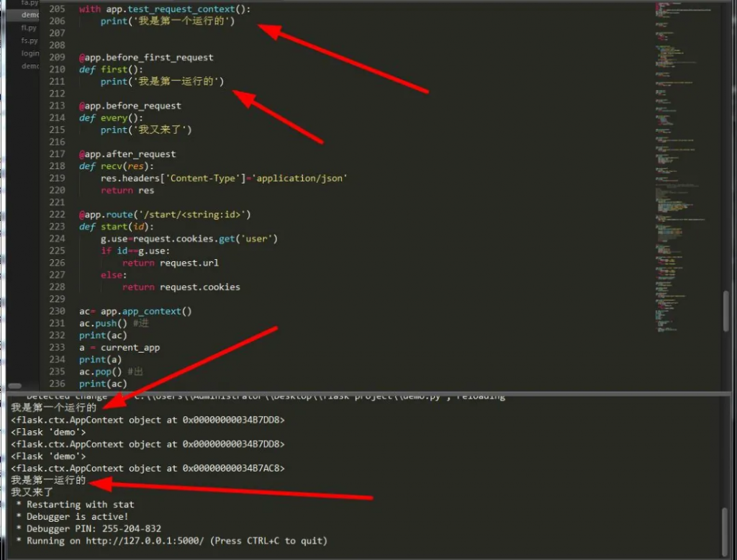Click the @app.before_first_request decorator
737x560 pixels.
(146, 58)
